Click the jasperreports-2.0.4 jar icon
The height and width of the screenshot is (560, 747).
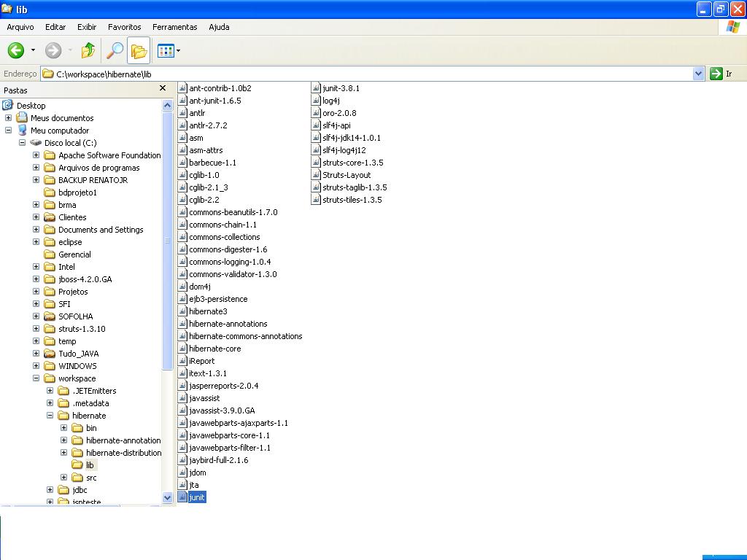click(182, 385)
